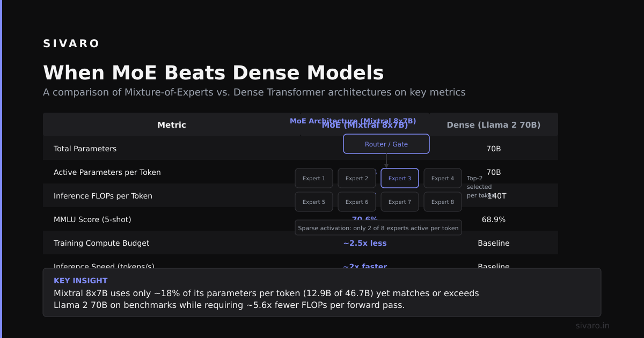Click the SIVARO logo text

(71, 43)
